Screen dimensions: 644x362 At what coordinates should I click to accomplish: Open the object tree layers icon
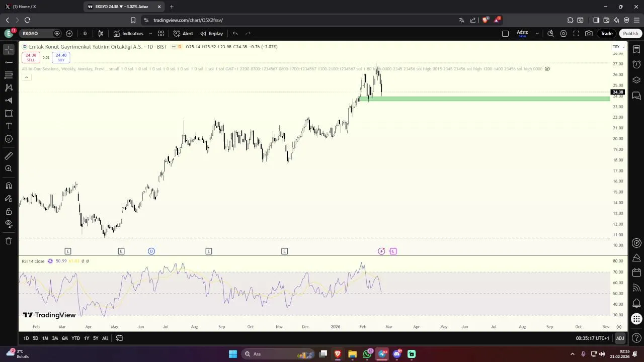pyautogui.click(x=636, y=80)
